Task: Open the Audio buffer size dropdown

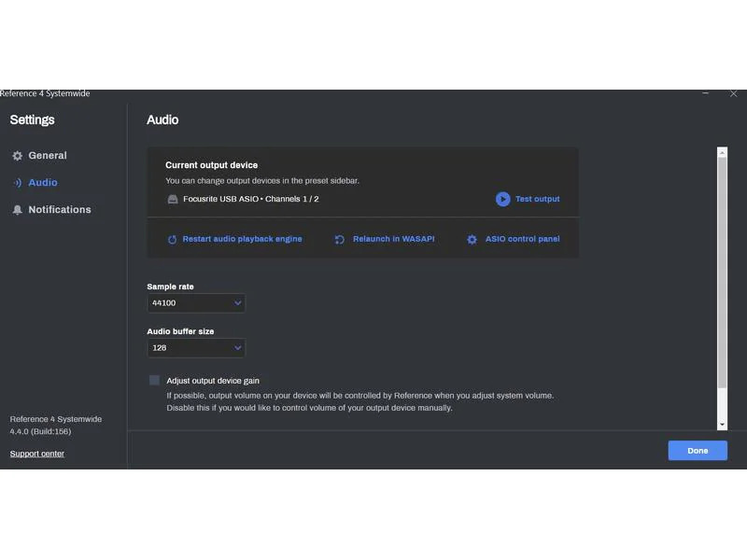Action: tap(196, 348)
